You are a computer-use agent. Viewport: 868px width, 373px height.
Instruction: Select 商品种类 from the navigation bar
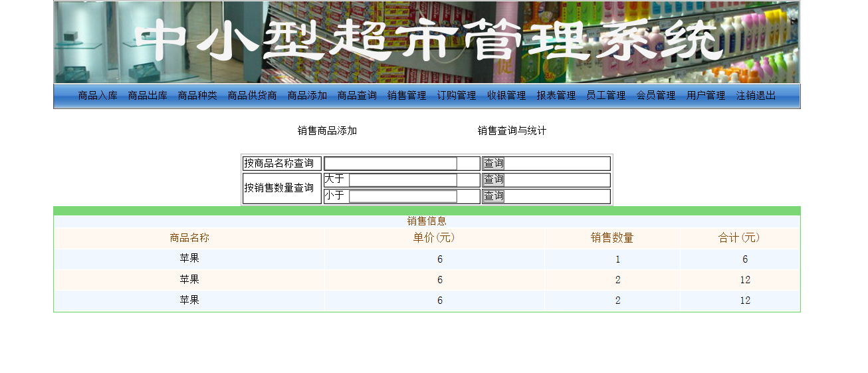pyautogui.click(x=197, y=96)
